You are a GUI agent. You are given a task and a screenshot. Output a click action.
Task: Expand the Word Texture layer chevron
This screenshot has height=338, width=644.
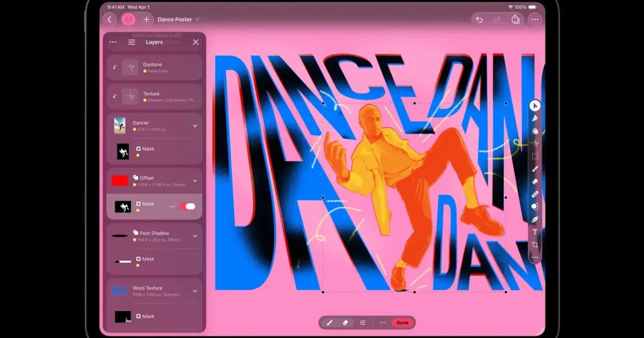(x=195, y=291)
